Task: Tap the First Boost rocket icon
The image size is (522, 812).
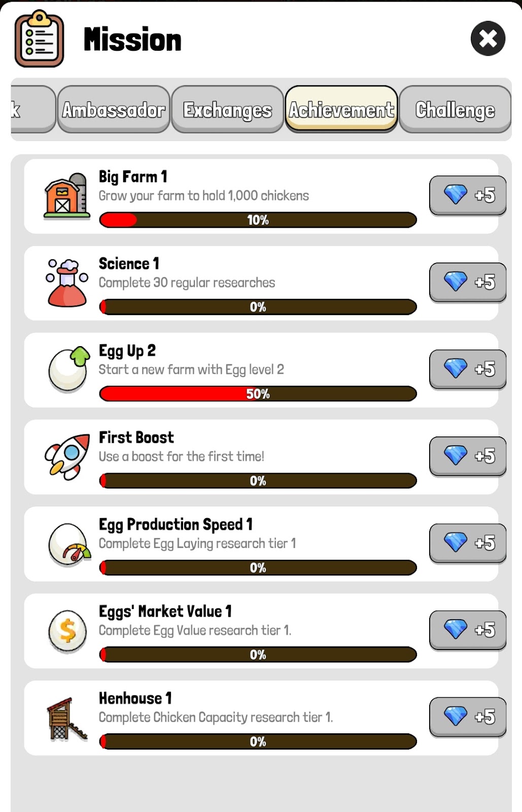Action: (x=67, y=456)
